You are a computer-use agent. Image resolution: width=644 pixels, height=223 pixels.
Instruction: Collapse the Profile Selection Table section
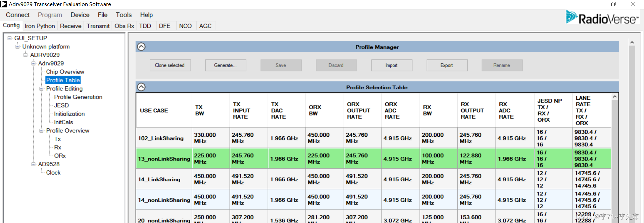point(141,87)
